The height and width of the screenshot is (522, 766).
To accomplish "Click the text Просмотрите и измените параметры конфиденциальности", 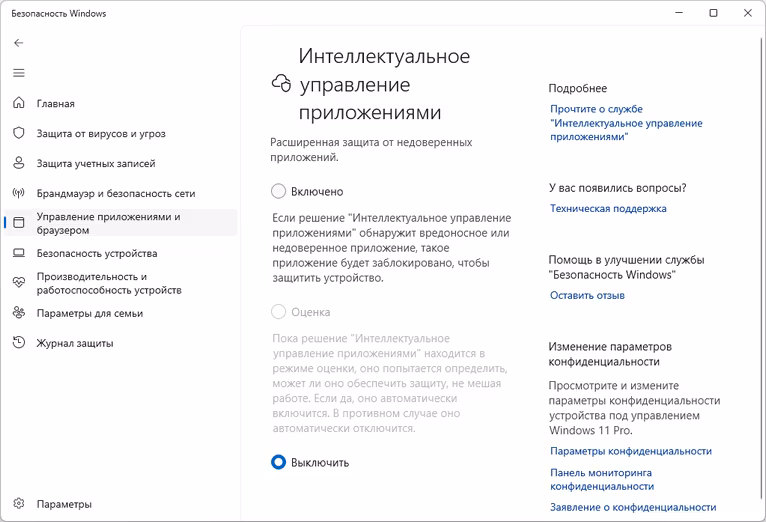I will (634, 408).
